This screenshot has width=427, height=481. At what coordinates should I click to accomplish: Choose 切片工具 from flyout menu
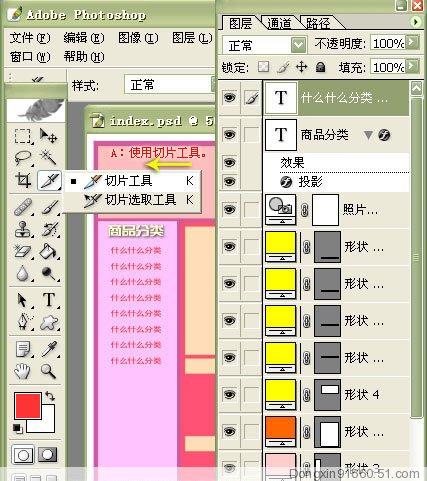click(x=132, y=181)
